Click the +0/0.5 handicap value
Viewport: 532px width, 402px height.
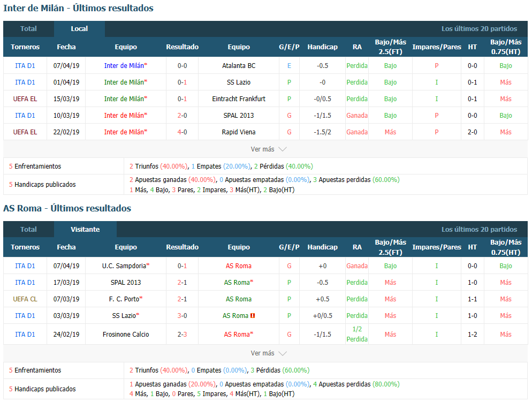click(x=322, y=316)
